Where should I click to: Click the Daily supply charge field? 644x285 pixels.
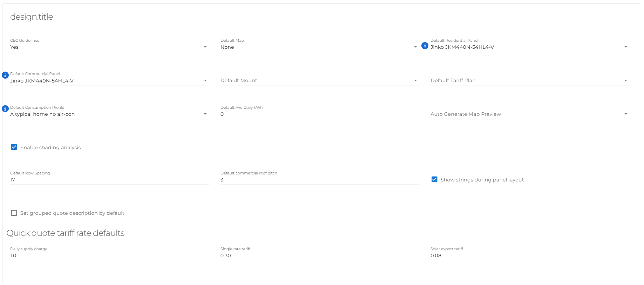pos(109,256)
